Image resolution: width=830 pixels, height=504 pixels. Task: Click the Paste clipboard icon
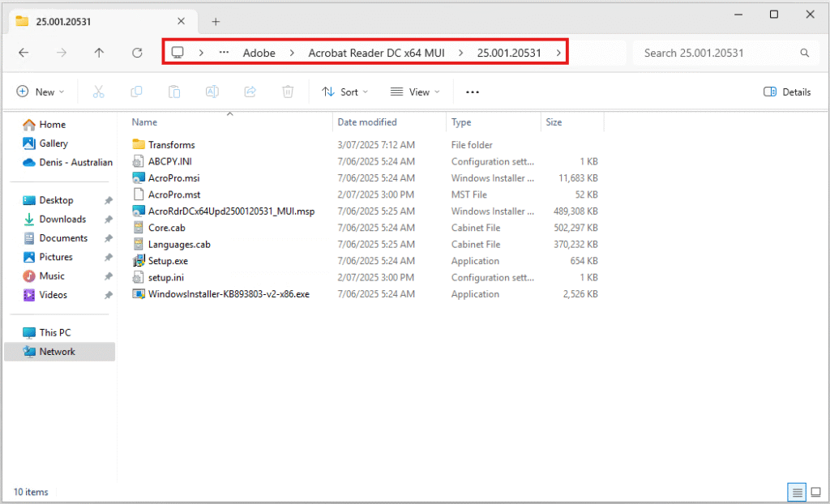[x=174, y=92]
